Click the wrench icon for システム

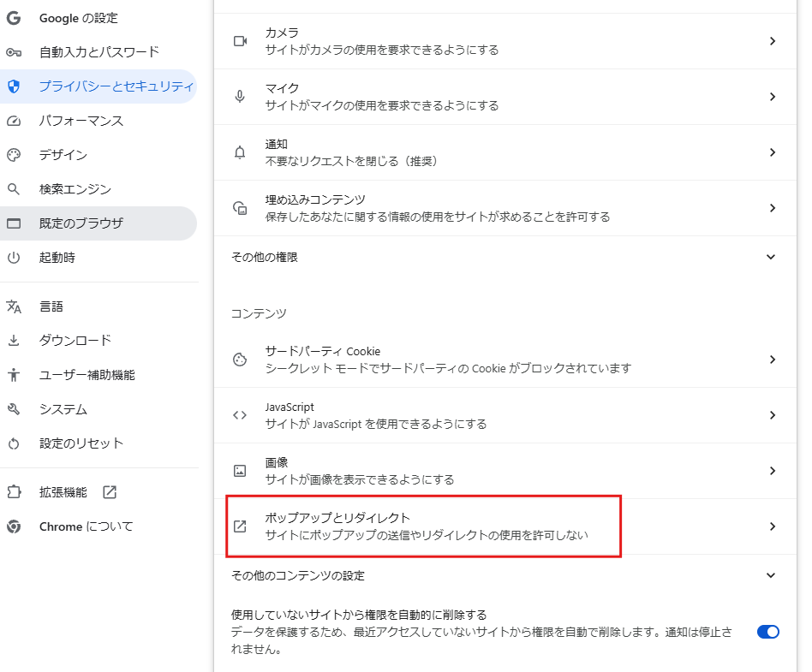coord(14,409)
